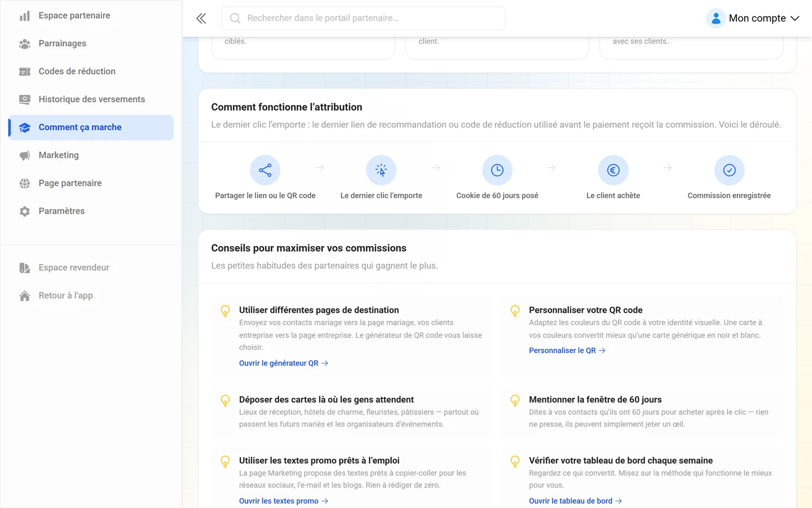Open the Ouvrir les textes promo link
This screenshot has height=508, width=812.
pyautogui.click(x=284, y=501)
